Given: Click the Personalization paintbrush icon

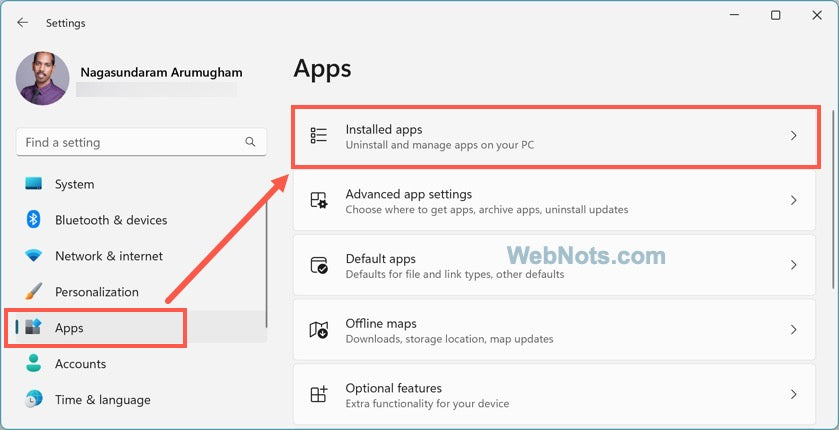Looking at the screenshot, I should (34, 292).
